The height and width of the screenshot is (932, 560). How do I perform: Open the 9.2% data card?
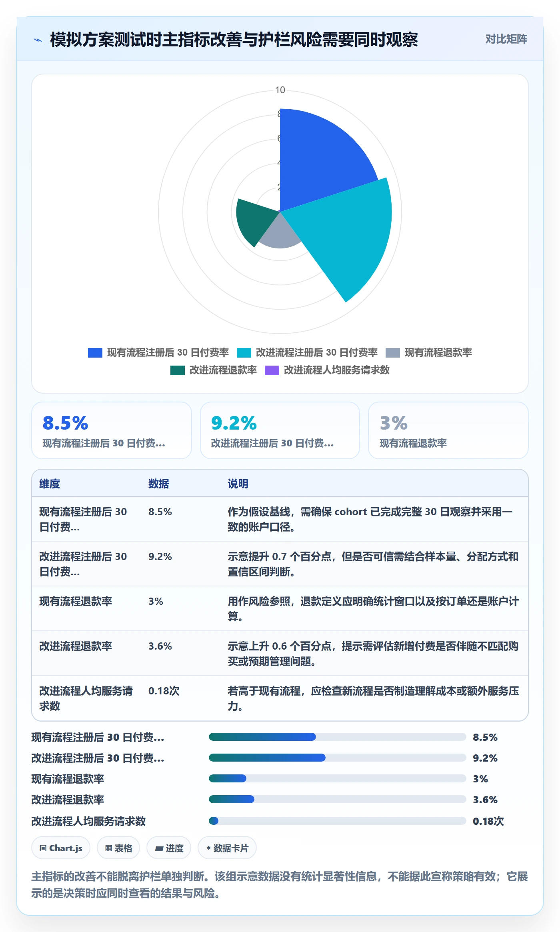[280, 430]
